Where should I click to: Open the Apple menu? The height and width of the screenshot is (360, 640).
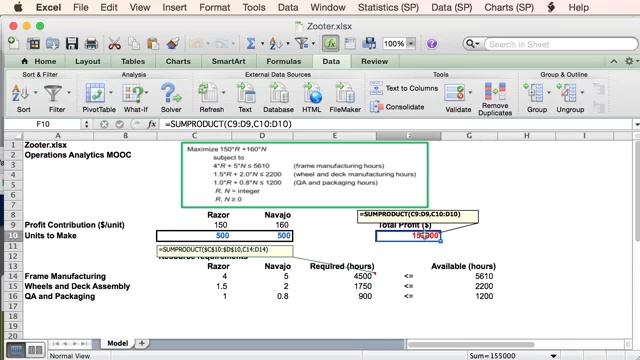pyautogui.click(x=18, y=7)
